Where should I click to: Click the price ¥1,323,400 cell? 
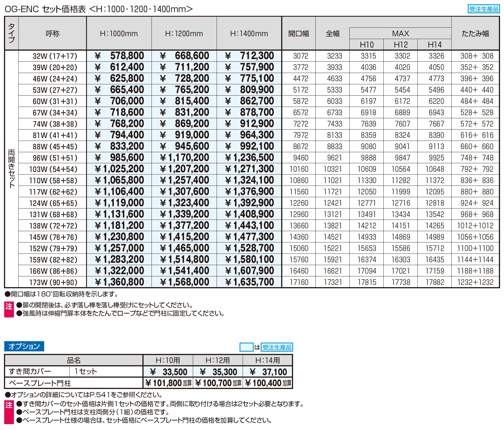tap(184, 203)
